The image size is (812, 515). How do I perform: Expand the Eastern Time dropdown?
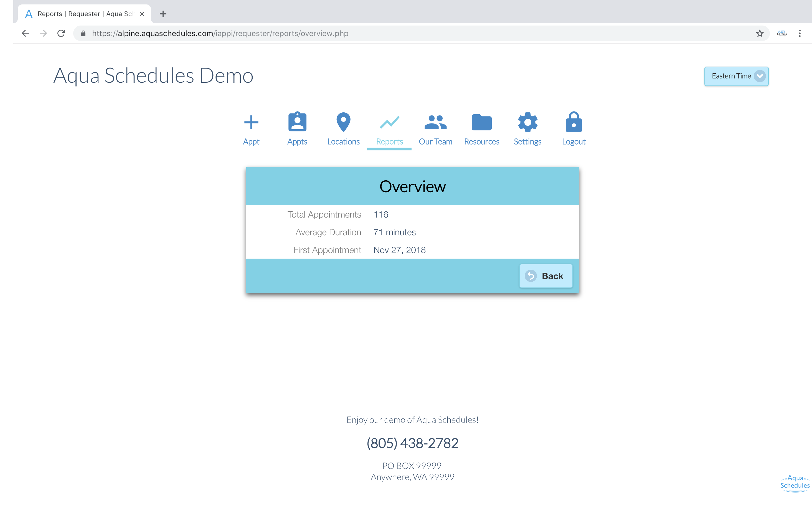click(731, 76)
